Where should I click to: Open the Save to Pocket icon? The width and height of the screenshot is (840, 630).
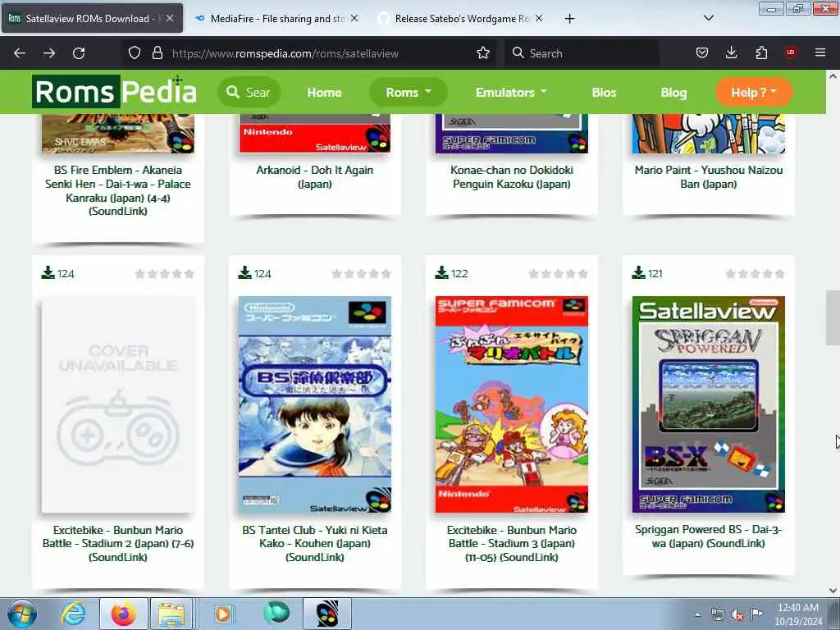tap(702, 53)
